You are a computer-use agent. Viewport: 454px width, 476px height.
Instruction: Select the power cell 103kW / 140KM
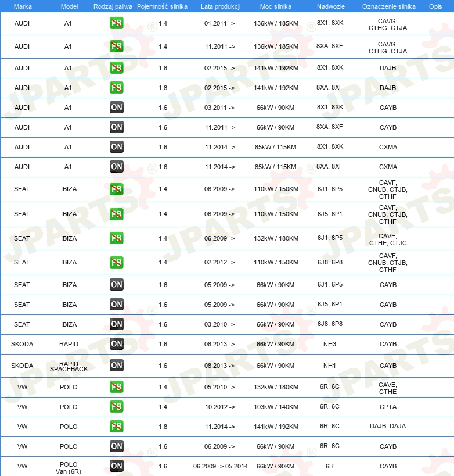click(276, 407)
